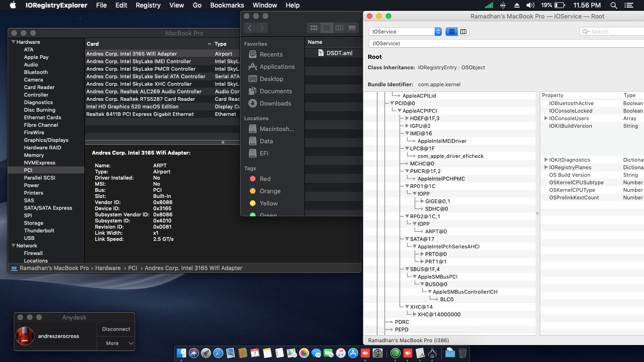Open Calendar icon in the Dock
The height and width of the screenshot is (362, 644).
point(255,353)
